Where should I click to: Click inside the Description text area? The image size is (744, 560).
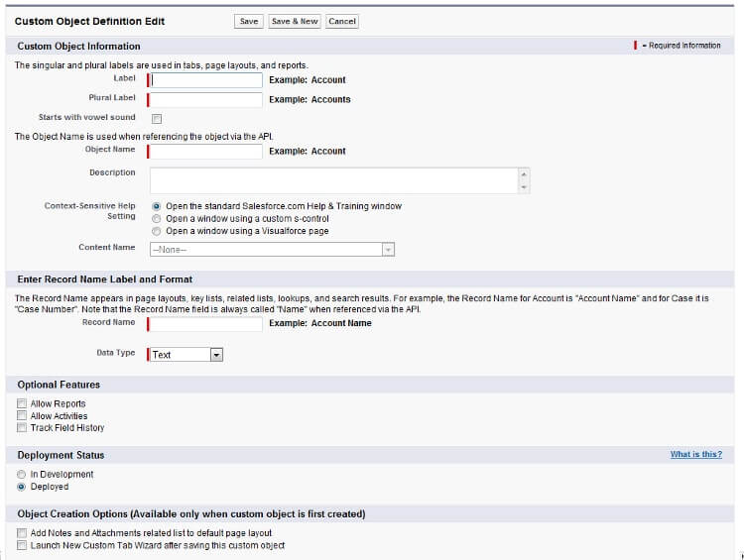pyautogui.click(x=334, y=180)
